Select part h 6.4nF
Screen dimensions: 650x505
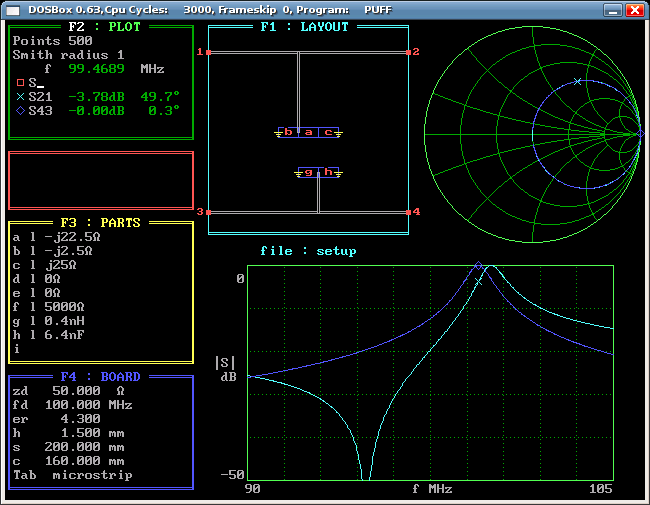(49, 335)
